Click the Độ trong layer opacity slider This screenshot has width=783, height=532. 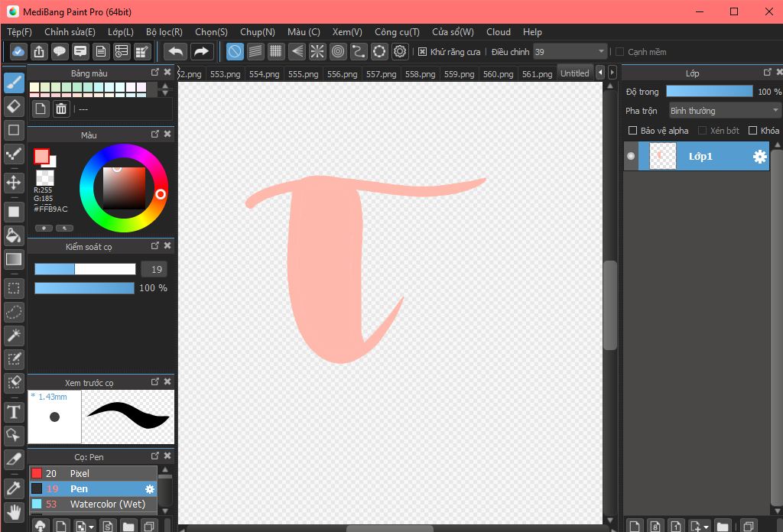click(x=709, y=91)
